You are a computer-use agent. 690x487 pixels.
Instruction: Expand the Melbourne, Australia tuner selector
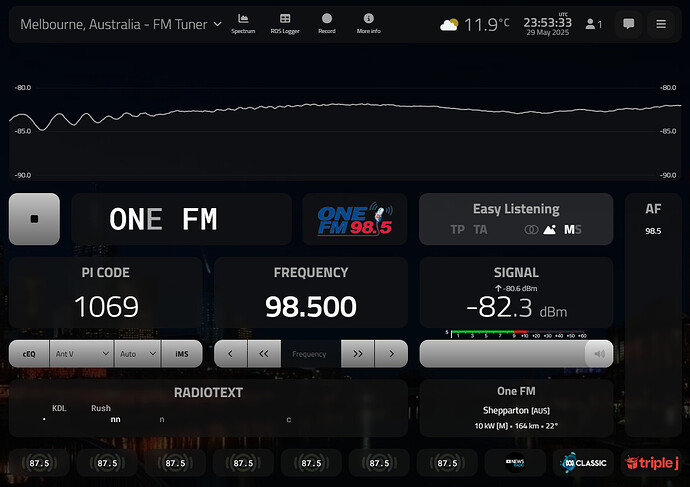121,24
